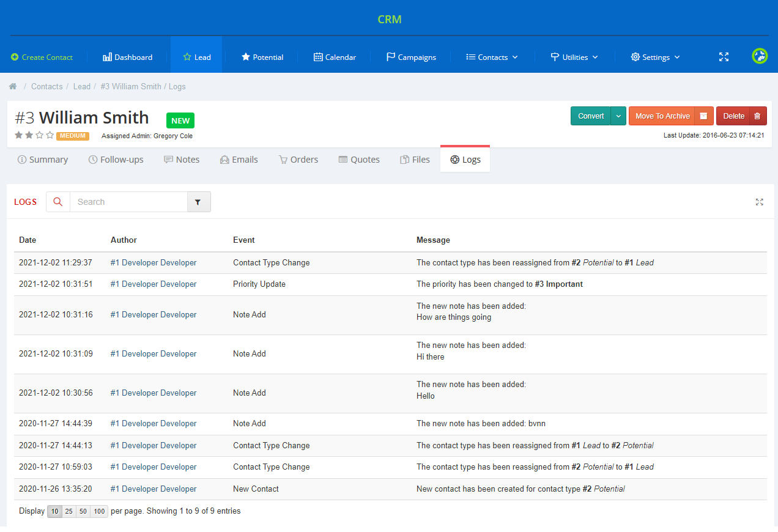Expand the logs panel with expand icon
This screenshot has width=778, height=532.
[x=759, y=202]
